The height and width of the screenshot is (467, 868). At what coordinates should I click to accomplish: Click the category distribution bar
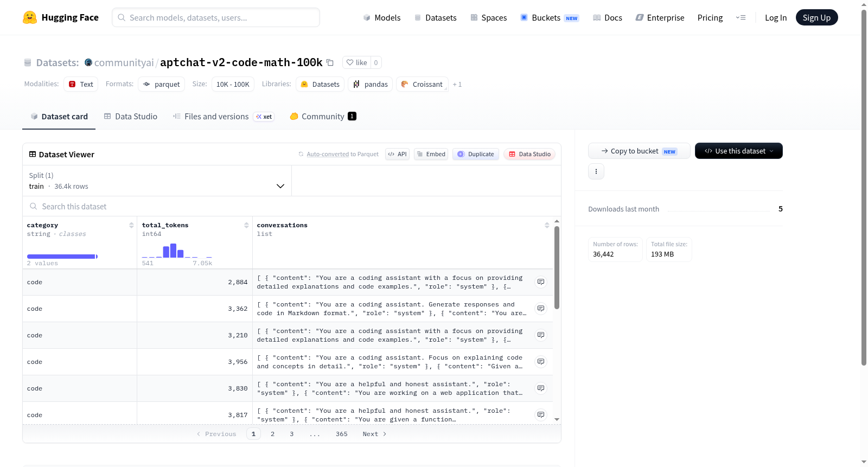(x=61, y=257)
